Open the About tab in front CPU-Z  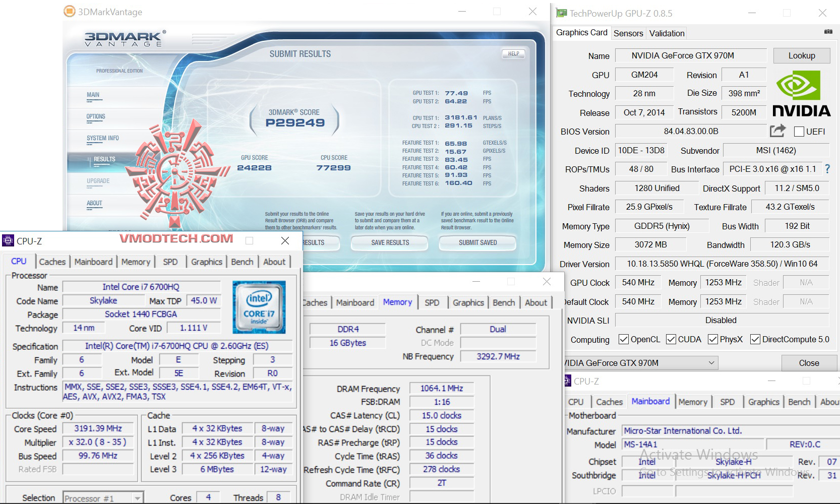[x=274, y=262]
